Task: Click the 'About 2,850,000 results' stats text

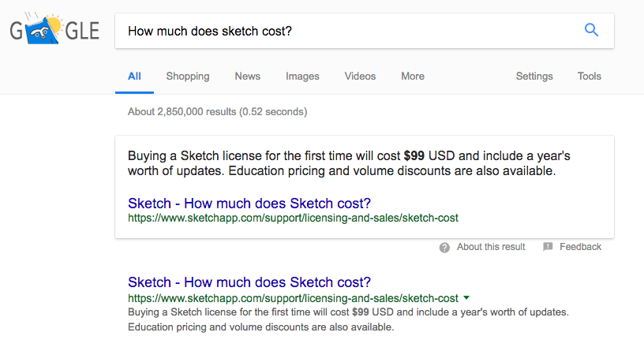Action: (217, 112)
